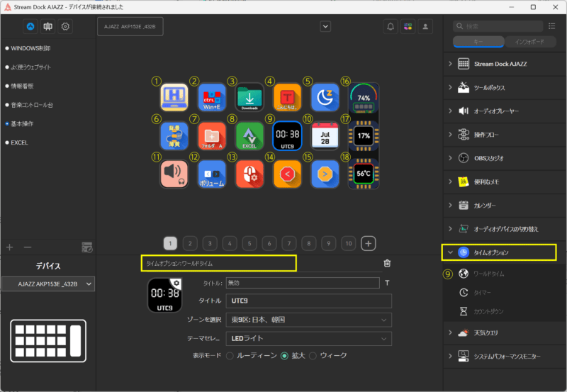This screenshot has width=567, height=392.
Task: Click the blue next-page arrow key
Action: [325, 174]
